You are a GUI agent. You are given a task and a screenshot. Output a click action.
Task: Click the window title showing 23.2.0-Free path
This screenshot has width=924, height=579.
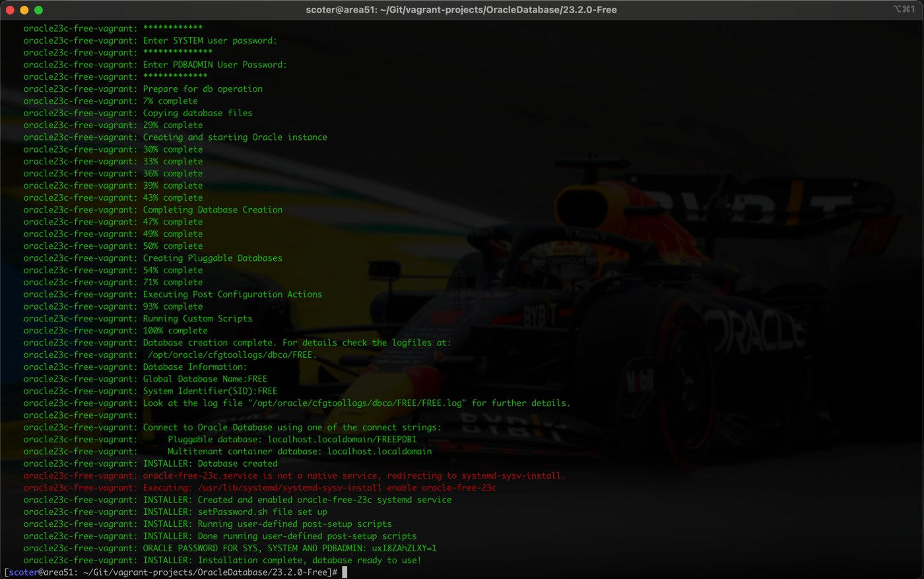pyautogui.click(x=461, y=9)
